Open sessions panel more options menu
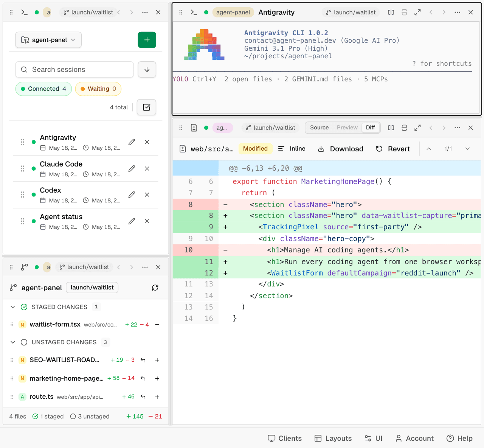 pyautogui.click(x=145, y=12)
